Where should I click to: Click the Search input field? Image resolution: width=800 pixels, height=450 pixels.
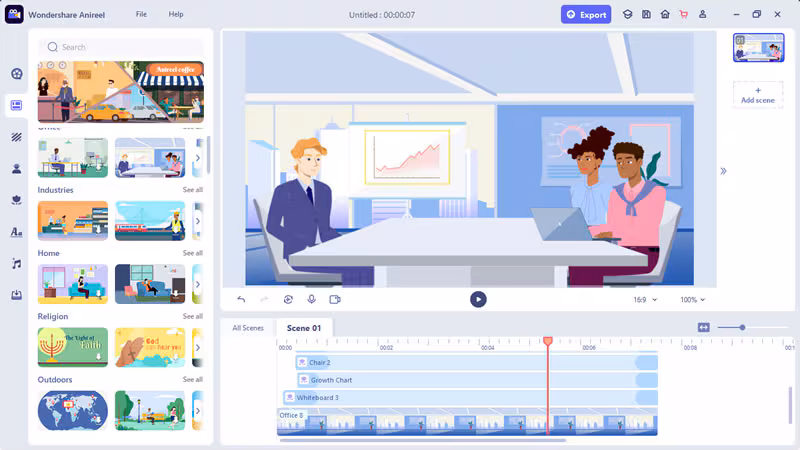click(x=121, y=47)
